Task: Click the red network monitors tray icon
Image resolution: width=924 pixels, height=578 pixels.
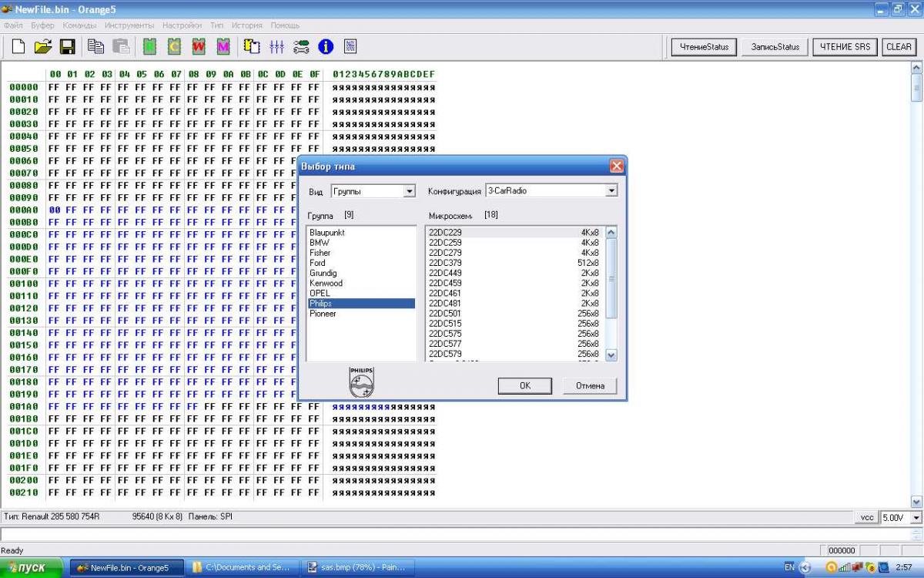Action: click(857, 567)
